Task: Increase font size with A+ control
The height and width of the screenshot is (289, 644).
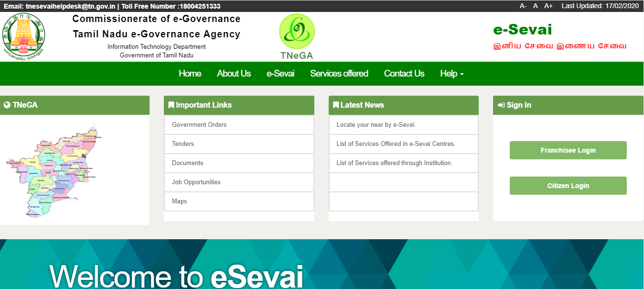Action: click(x=548, y=6)
